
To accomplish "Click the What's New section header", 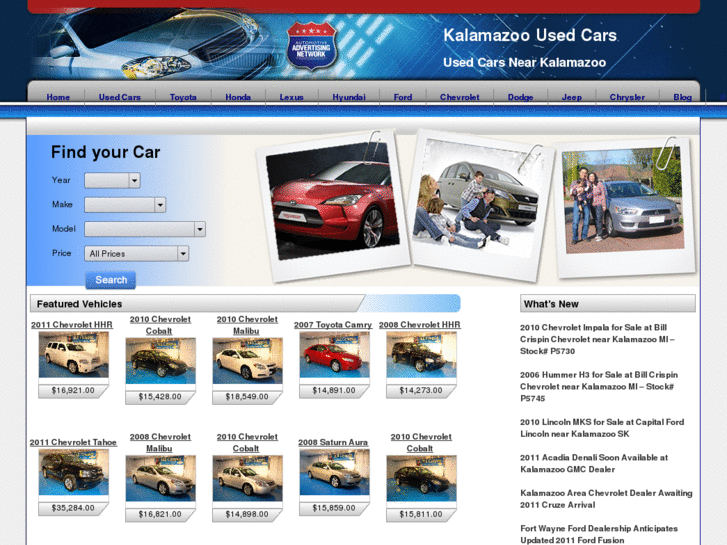I will pyautogui.click(x=607, y=304).
